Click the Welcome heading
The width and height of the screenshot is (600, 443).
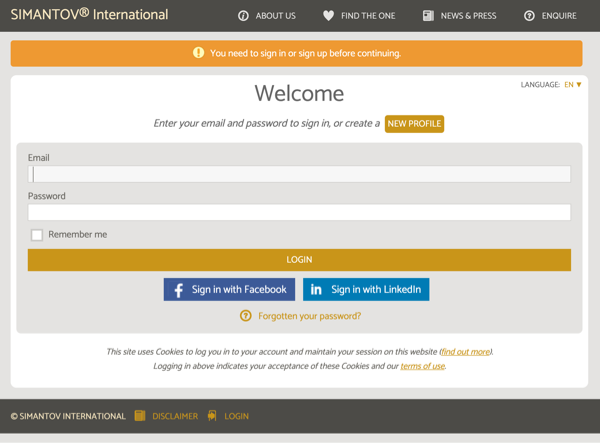(x=299, y=93)
